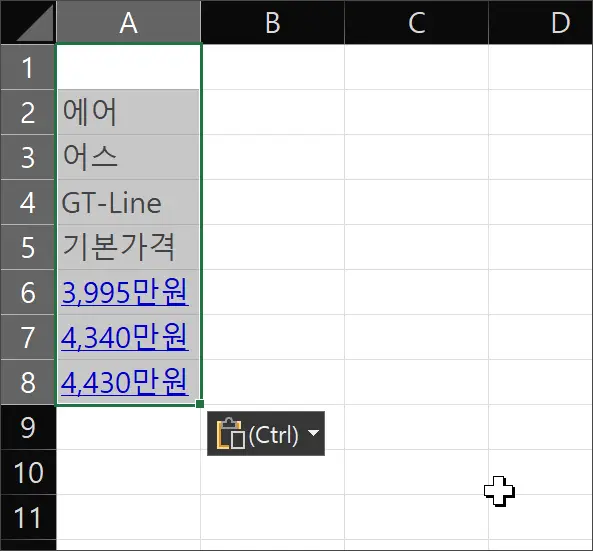Click the cell containing 어스
Image resolution: width=593 pixels, height=551 pixels.
point(128,157)
